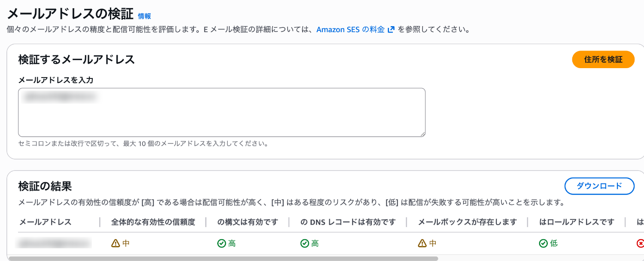Screen dimensions: 644x261
Task: Select the 全体的な有効性の信頼度 column header
Action: tap(153, 222)
